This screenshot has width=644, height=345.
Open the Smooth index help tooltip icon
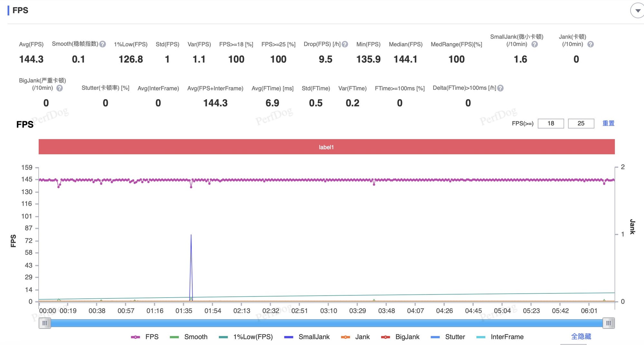[103, 44]
